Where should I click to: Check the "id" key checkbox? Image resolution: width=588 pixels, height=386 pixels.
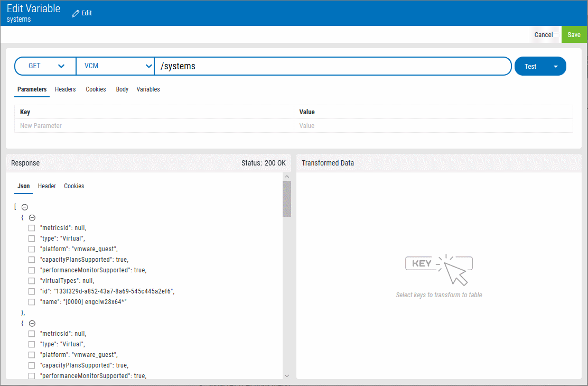point(32,291)
